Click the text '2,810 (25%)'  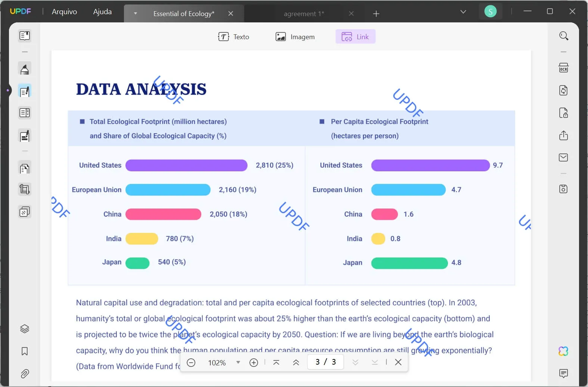pyautogui.click(x=274, y=165)
